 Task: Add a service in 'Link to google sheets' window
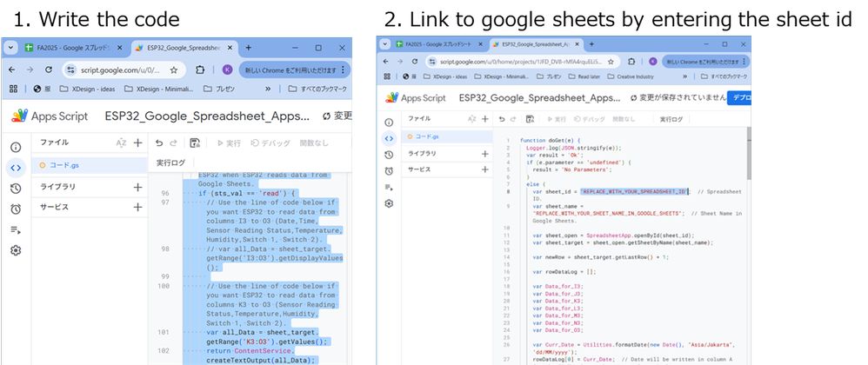485,169
